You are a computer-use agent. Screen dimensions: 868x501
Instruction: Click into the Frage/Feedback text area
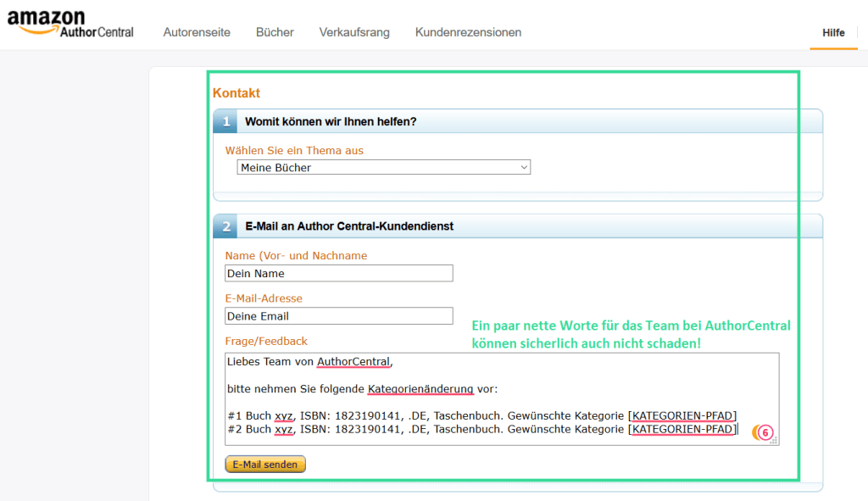502,398
